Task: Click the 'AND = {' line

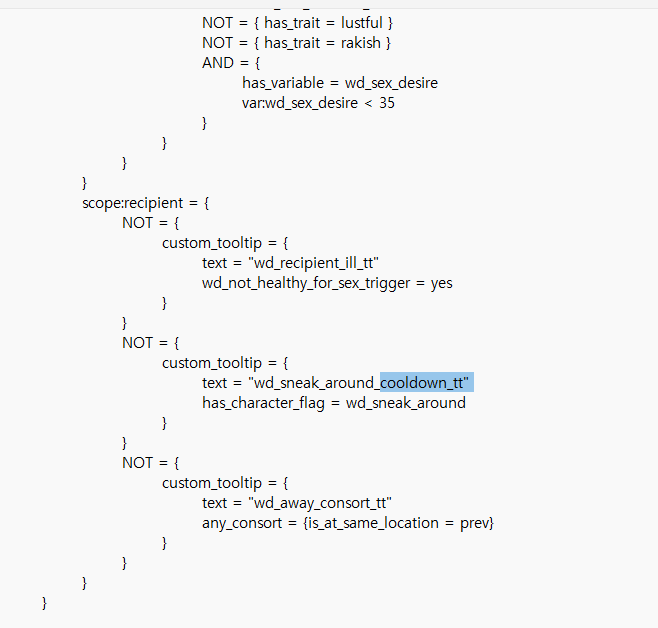Action: tap(231, 63)
